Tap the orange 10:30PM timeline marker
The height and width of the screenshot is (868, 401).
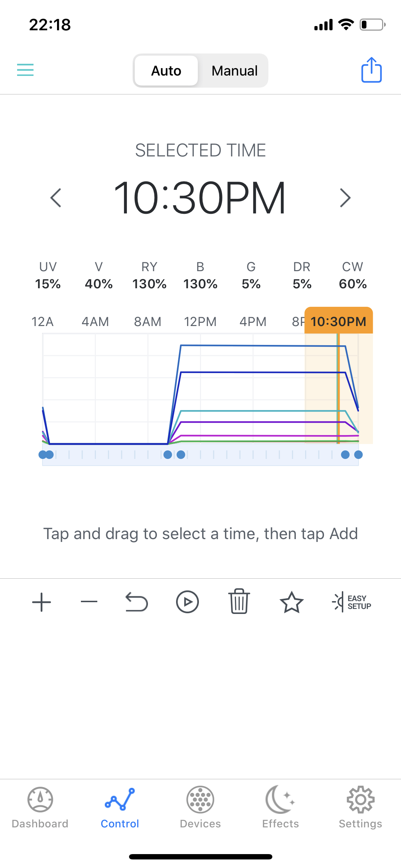click(338, 321)
